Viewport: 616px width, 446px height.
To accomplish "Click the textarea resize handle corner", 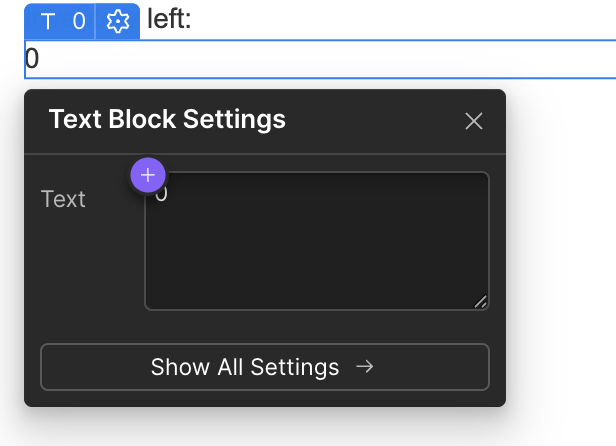I will point(481,302).
